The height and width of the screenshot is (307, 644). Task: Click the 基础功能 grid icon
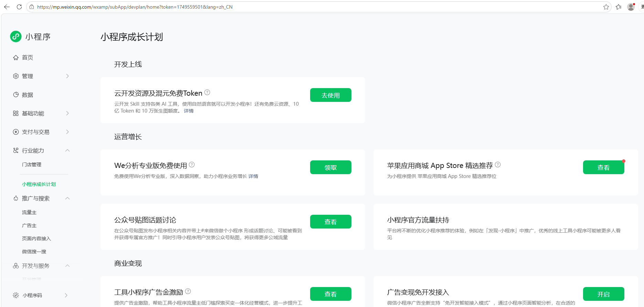16,113
